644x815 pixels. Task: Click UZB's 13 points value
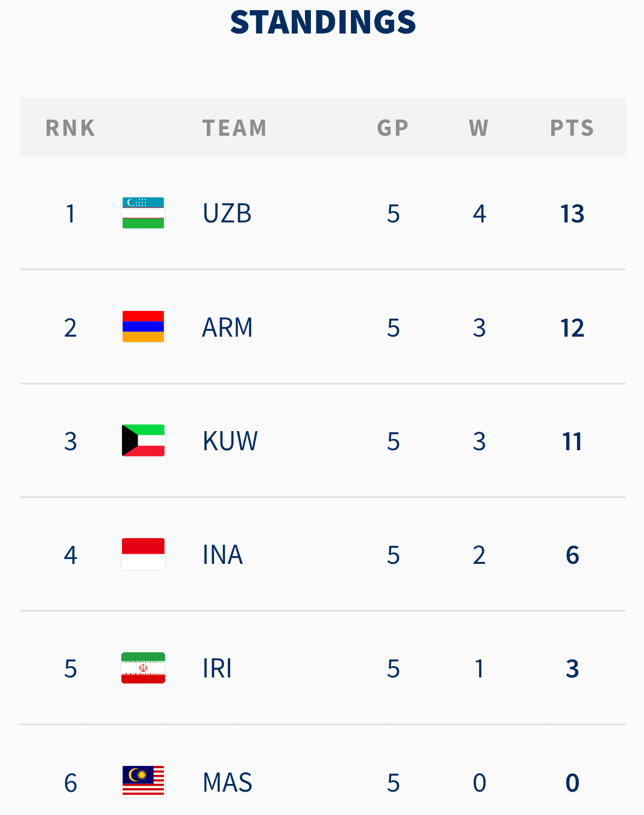pyautogui.click(x=572, y=214)
